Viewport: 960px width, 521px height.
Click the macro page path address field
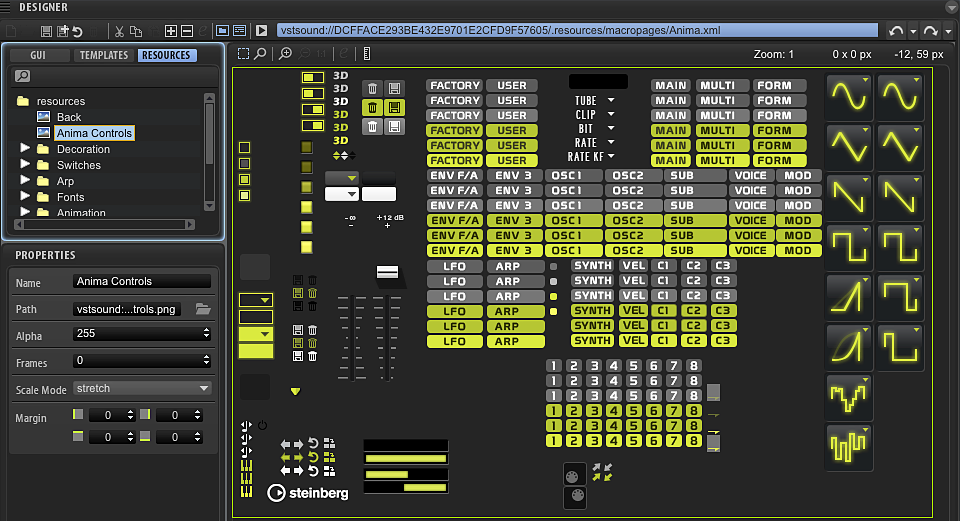[577, 30]
